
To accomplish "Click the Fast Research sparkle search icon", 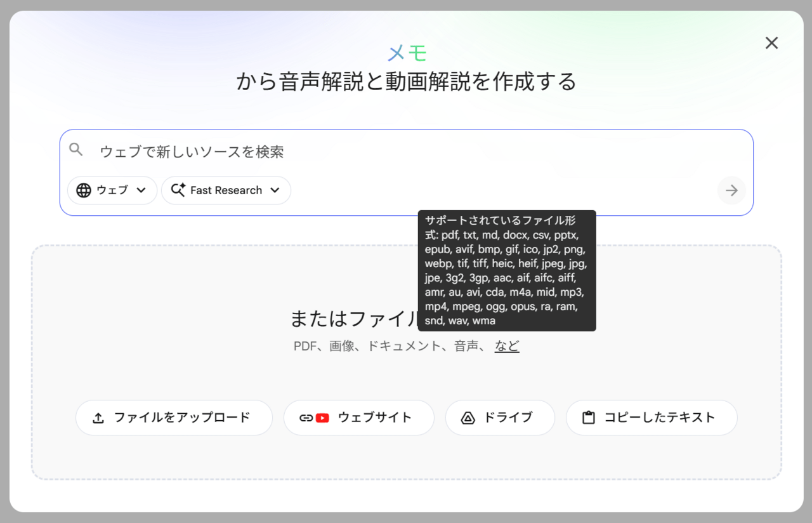I will click(178, 190).
